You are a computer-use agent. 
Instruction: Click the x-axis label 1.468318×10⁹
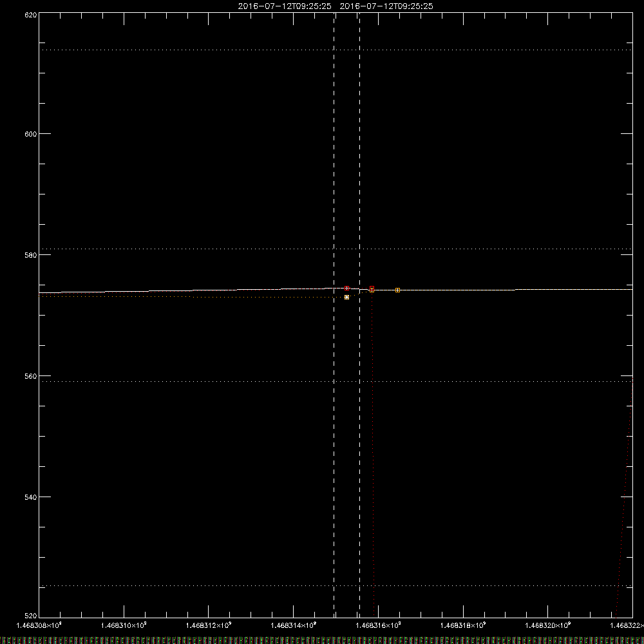pyautogui.click(x=463, y=625)
